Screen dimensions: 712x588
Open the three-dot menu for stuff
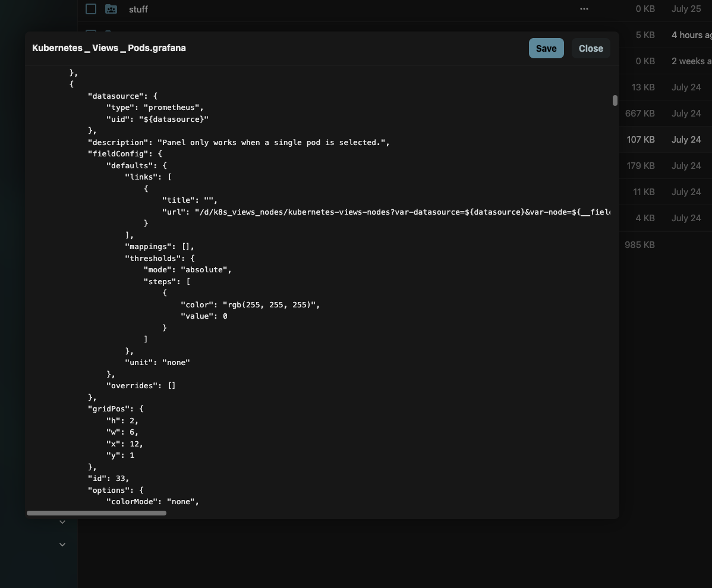[584, 9]
